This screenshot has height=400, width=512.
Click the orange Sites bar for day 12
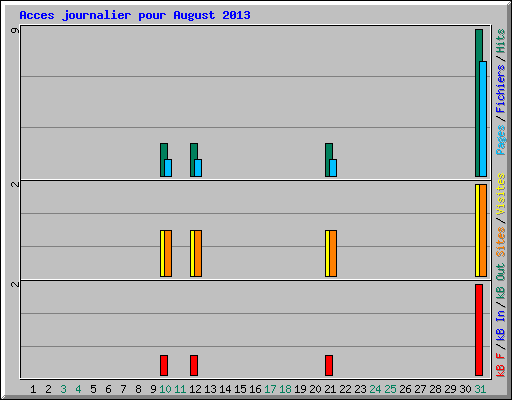click(198, 253)
